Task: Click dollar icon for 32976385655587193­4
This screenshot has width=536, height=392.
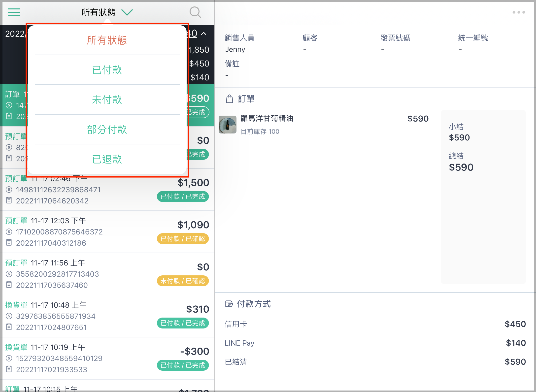Action: (x=9, y=316)
